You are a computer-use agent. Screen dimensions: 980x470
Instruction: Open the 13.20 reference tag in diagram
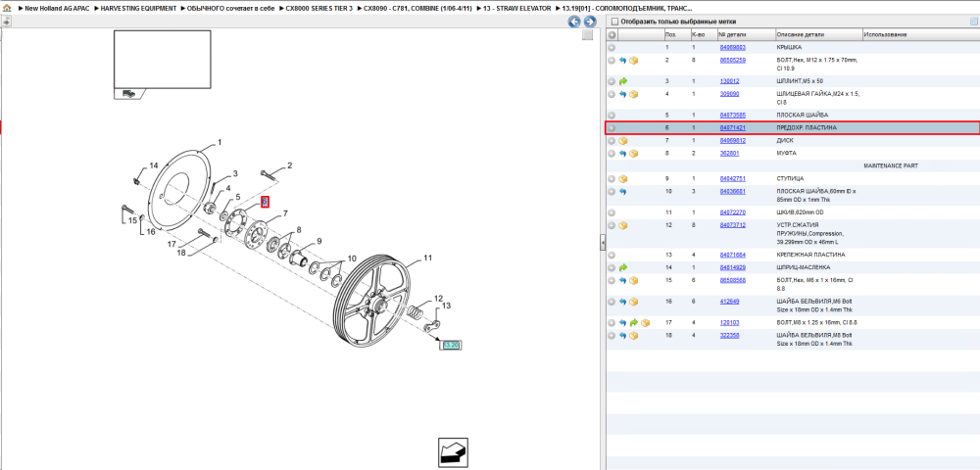click(x=451, y=346)
